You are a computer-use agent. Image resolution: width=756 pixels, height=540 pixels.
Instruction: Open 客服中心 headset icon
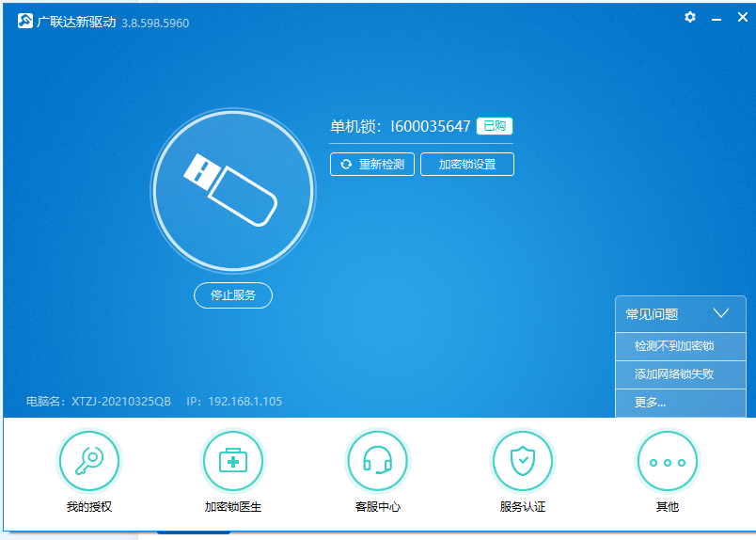pos(377,461)
